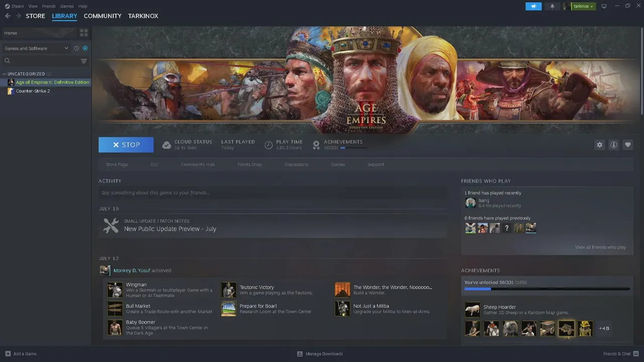644x362 pixels.
Task: Click the library search magnifier icon
Action: [8, 61]
